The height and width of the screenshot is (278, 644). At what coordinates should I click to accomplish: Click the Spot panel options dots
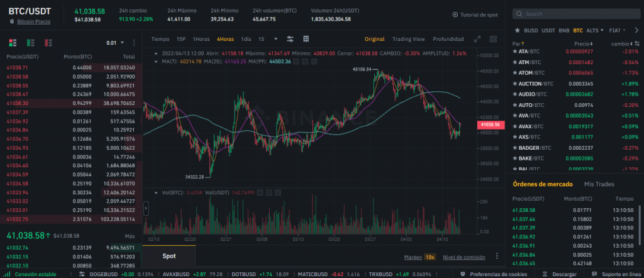point(497,256)
